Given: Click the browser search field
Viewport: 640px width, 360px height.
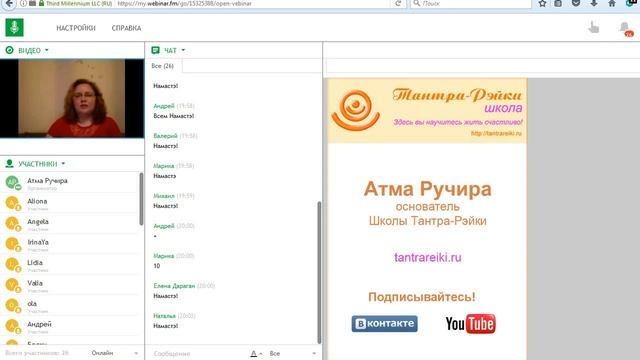Looking at the screenshot, I should pos(471,4).
